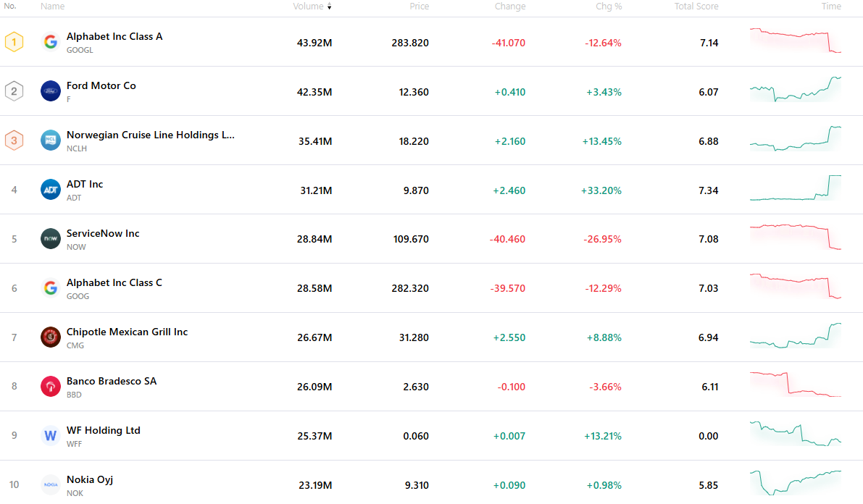Image resolution: width=863 pixels, height=504 pixels.
Task: Click the Chipotle Mexican Grill logo
Action: [51, 337]
